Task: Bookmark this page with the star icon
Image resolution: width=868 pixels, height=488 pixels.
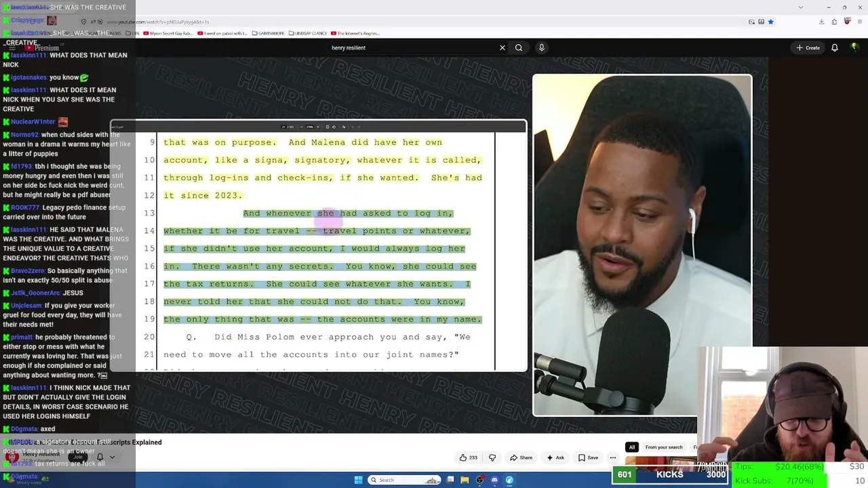Action: click(770, 22)
